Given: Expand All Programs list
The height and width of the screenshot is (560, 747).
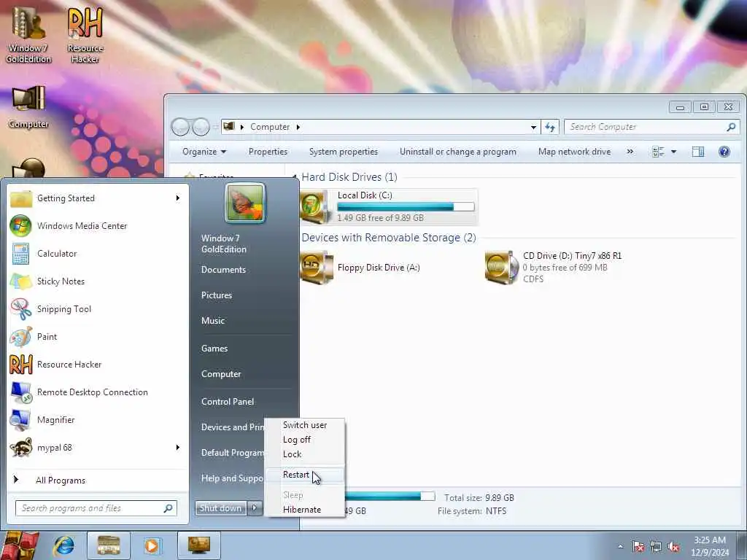Looking at the screenshot, I should pos(61,480).
